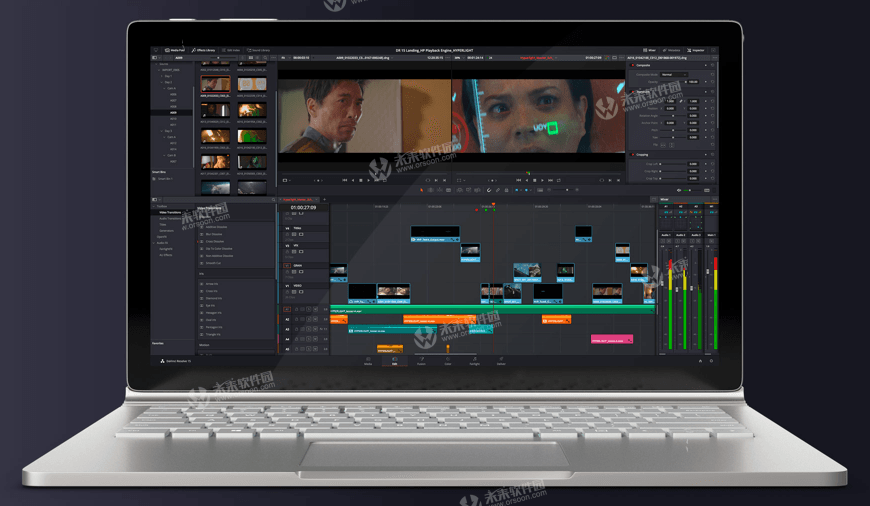This screenshot has width=870, height=506.
Task: Disable the V4 Titles video track
Action: pos(301,235)
